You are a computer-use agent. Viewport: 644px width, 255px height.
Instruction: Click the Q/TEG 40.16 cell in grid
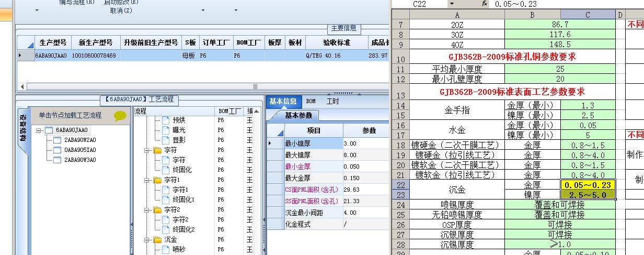(x=336, y=55)
